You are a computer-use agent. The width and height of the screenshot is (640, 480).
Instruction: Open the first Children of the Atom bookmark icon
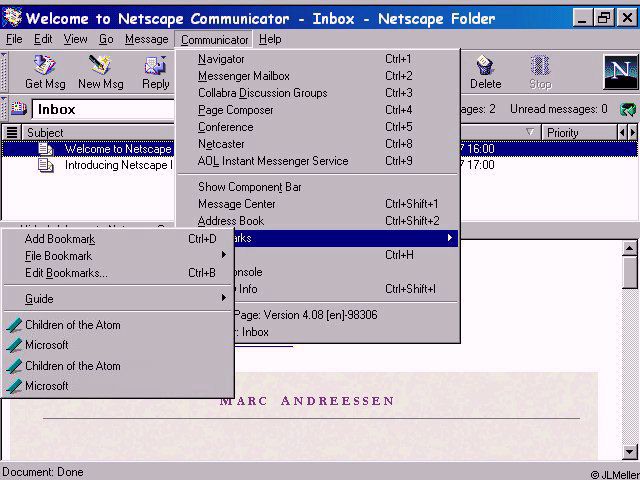[x=14, y=325]
